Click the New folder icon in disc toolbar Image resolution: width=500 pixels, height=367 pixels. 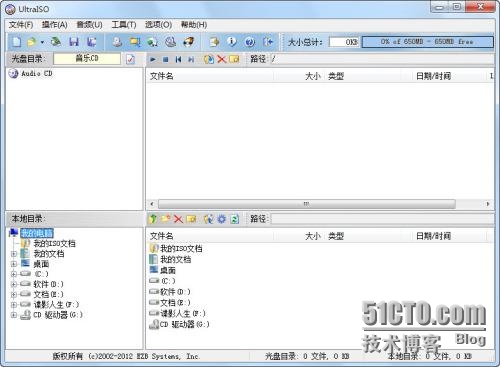click(234, 59)
